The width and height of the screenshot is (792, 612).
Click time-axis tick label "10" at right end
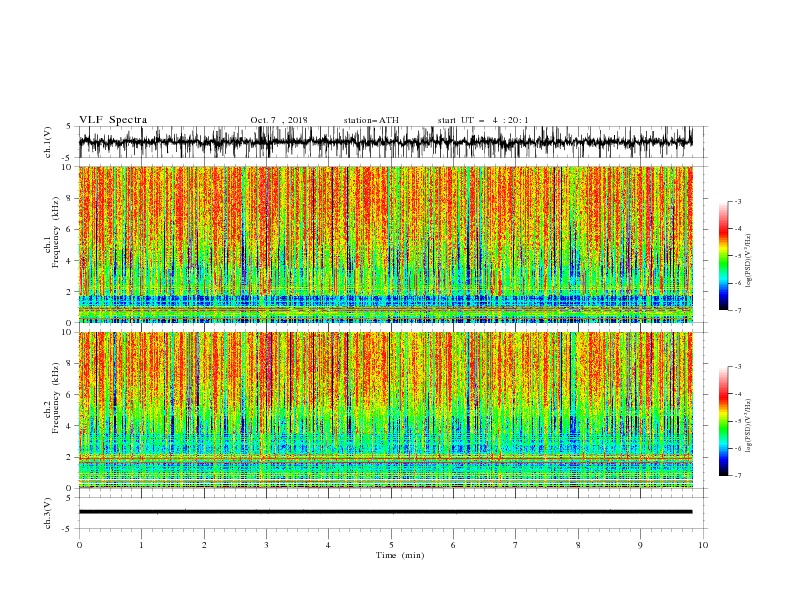coord(703,545)
